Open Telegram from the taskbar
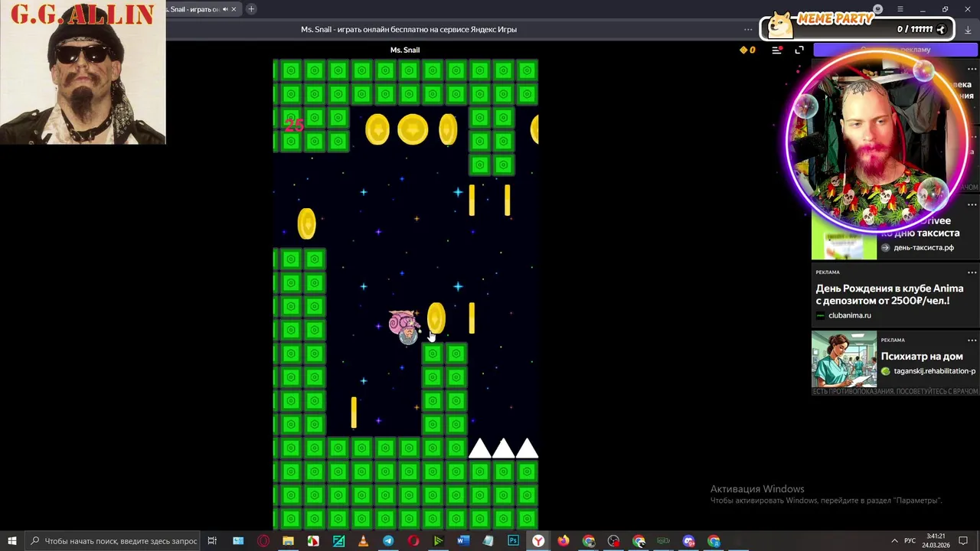Image resolution: width=980 pixels, height=551 pixels. click(x=388, y=541)
